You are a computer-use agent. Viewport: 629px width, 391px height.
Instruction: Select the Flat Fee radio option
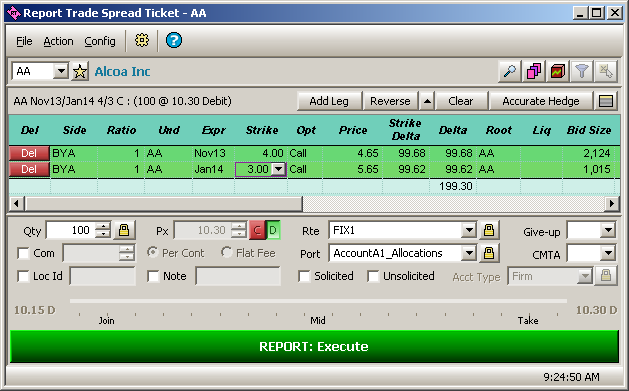coord(226,253)
